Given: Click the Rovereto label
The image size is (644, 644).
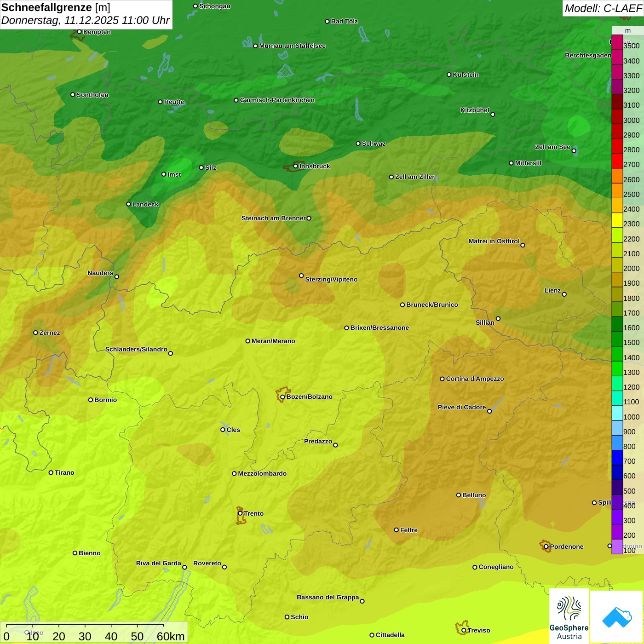Looking at the screenshot, I should pos(207,563).
